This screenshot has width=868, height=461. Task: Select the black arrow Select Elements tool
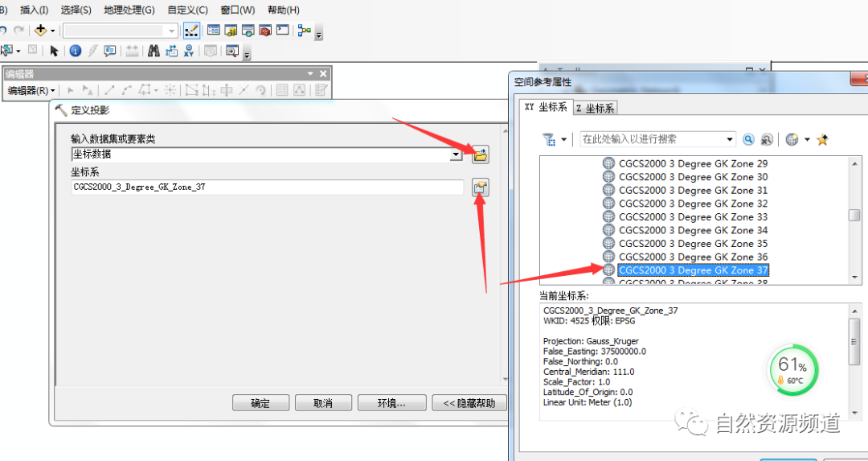pos(54,51)
